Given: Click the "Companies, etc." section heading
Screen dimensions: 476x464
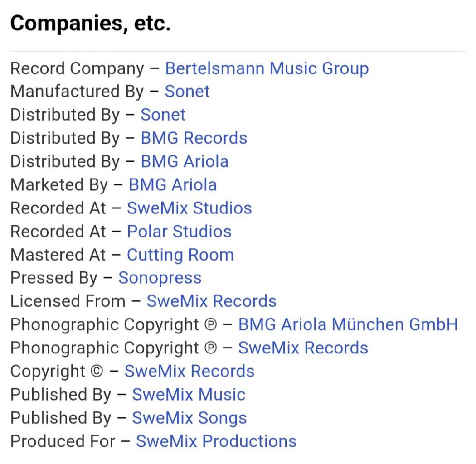Looking at the screenshot, I should coord(90,23).
